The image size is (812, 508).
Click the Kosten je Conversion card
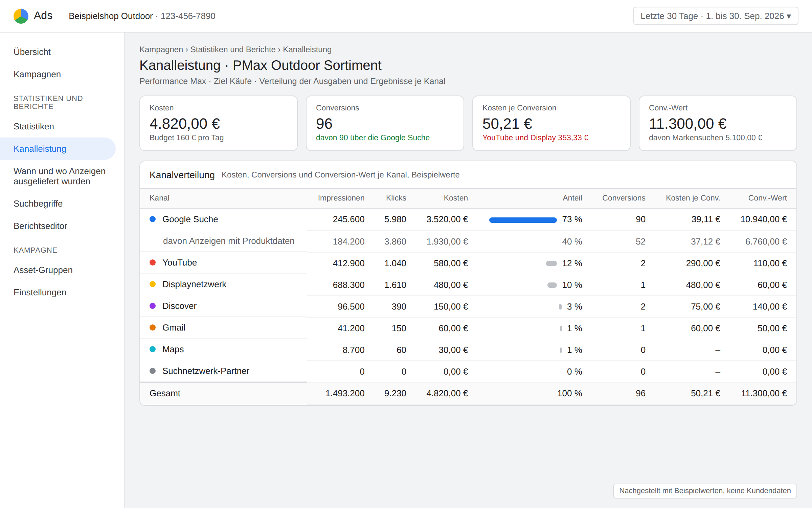click(x=551, y=123)
